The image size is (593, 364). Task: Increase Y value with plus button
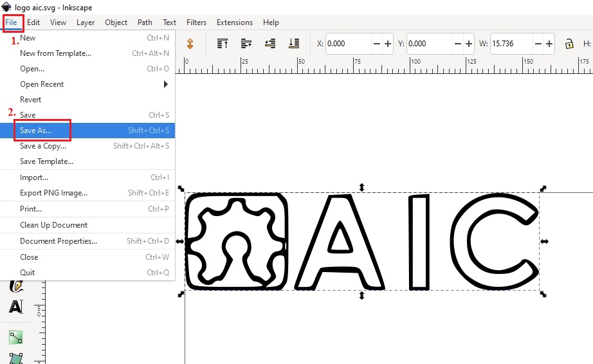point(469,44)
